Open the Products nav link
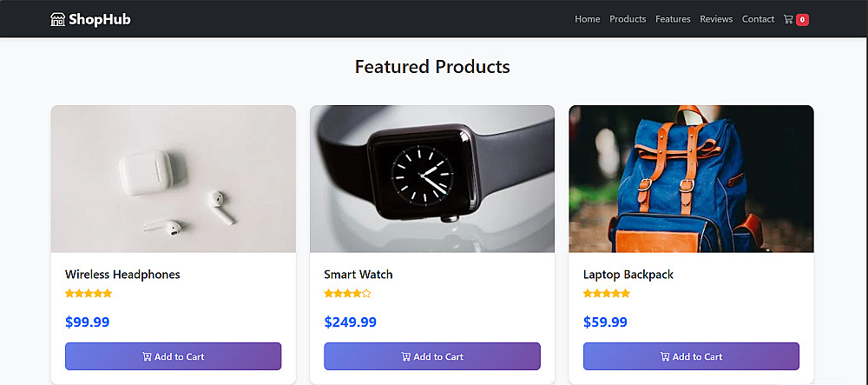Viewport: 868px width, 385px height. click(628, 19)
